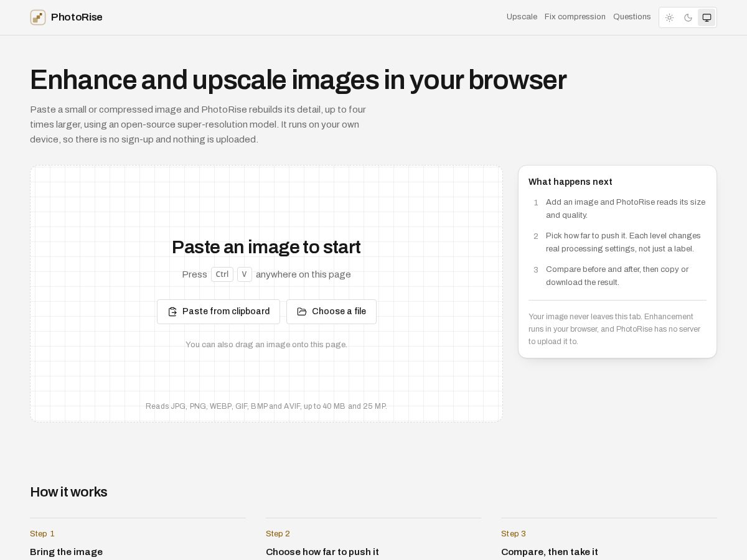Image resolution: width=747 pixels, height=560 pixels.
Task: Switch to light theme sun icon
Action: tap(669, 17)
